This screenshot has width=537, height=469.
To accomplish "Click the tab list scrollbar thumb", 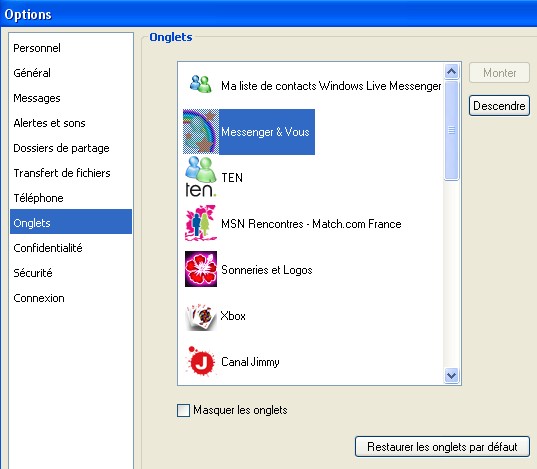I will (x=452, y=131).
